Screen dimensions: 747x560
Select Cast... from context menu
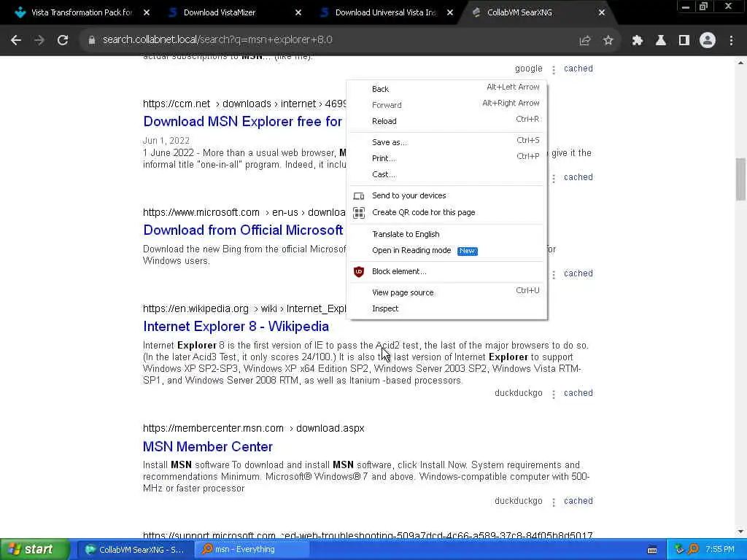447,174
